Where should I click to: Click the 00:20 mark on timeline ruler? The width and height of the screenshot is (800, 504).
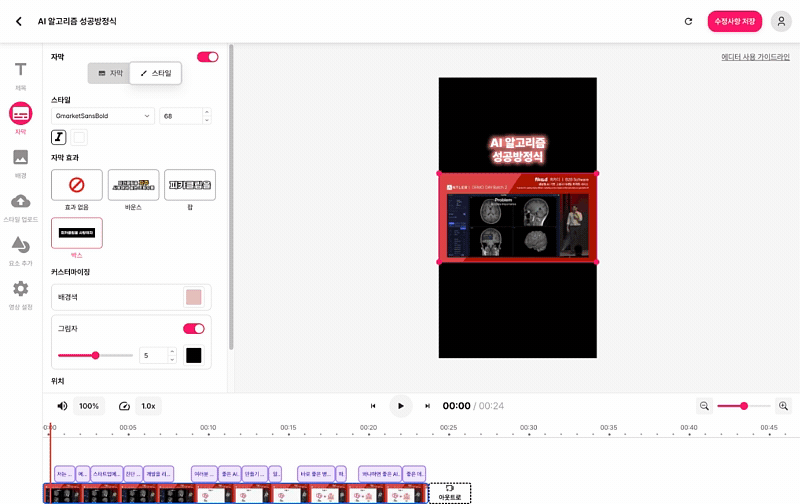pos(368,428)
